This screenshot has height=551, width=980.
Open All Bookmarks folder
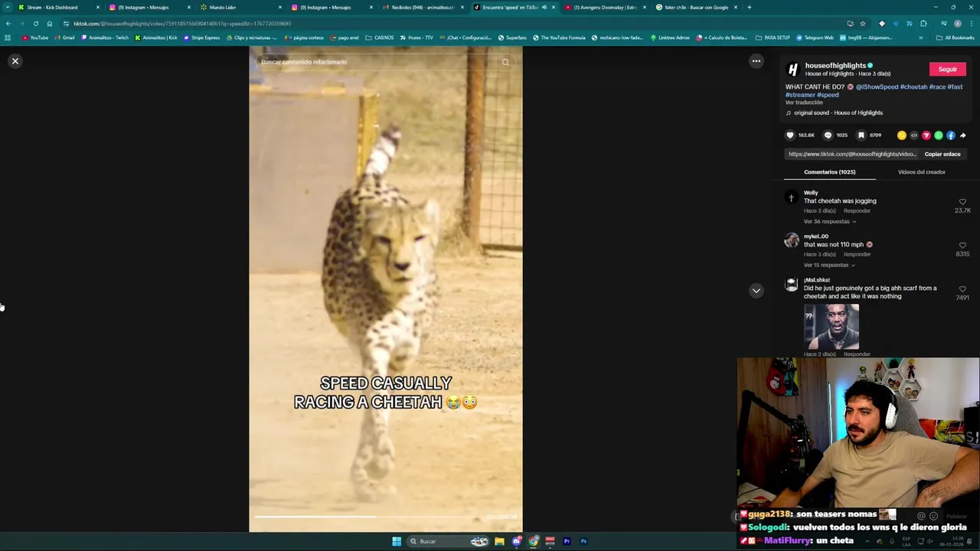coord(955,37)
